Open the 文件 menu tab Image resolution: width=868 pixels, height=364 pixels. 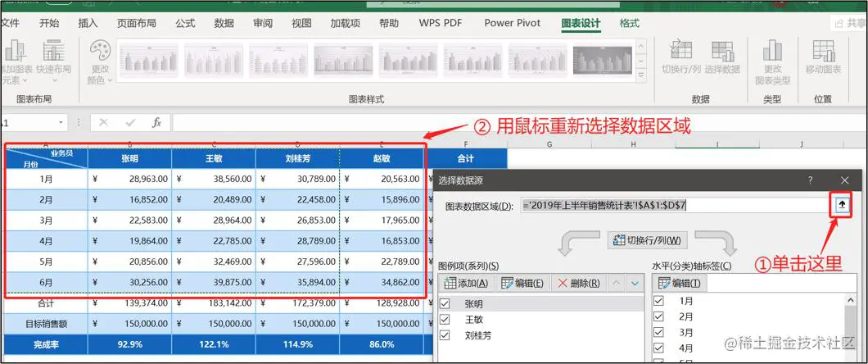pyautogui.click(x=10, y=23)
